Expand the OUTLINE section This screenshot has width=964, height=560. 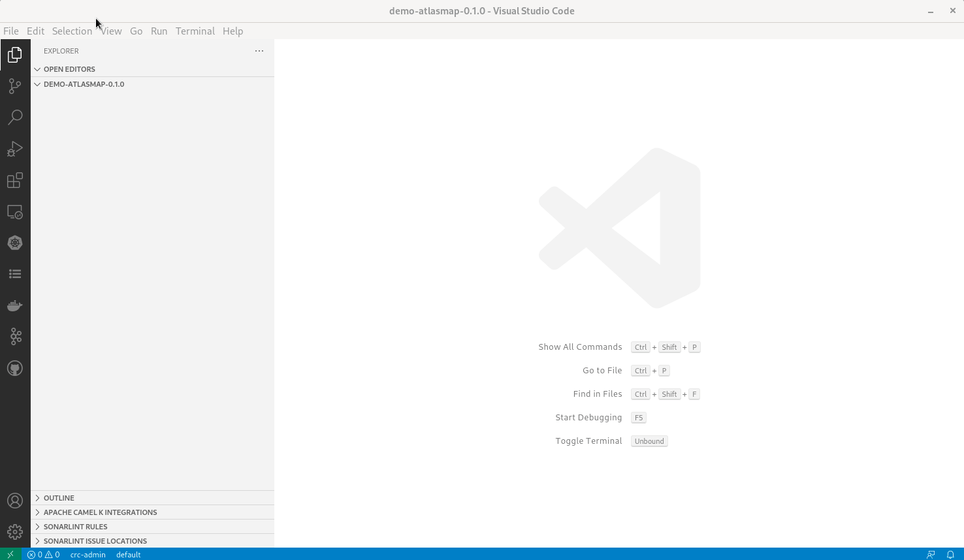click(x=59, y=497)
